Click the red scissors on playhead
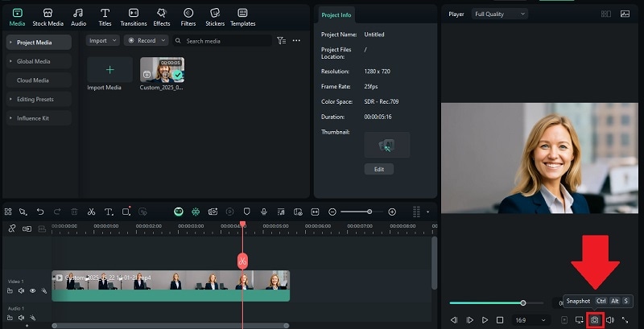 [x=242, y=261]
